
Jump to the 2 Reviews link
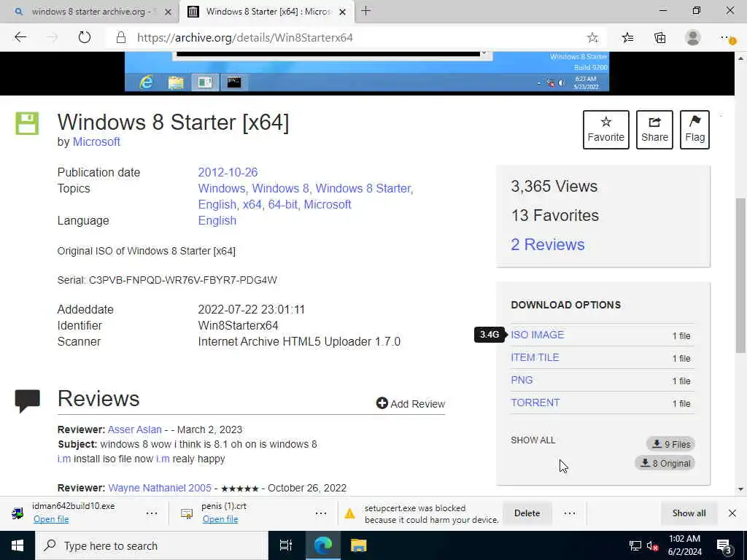[547, 244]
